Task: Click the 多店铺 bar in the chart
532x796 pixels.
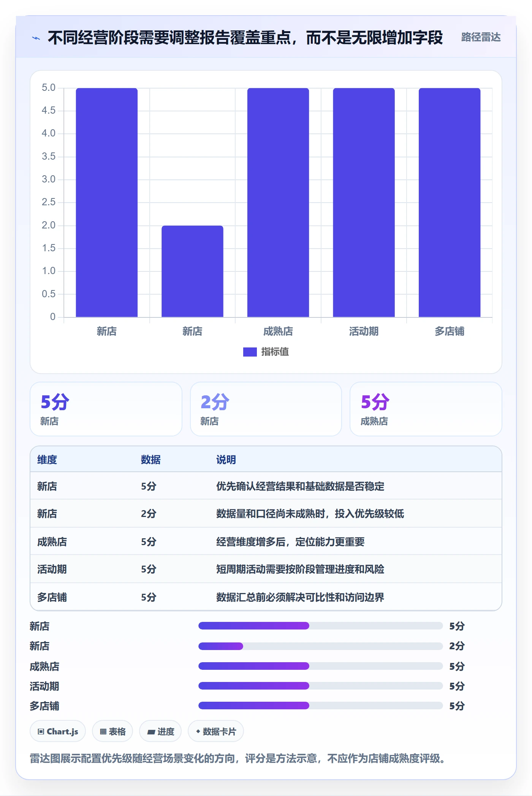Action: (x=450, y=202)
